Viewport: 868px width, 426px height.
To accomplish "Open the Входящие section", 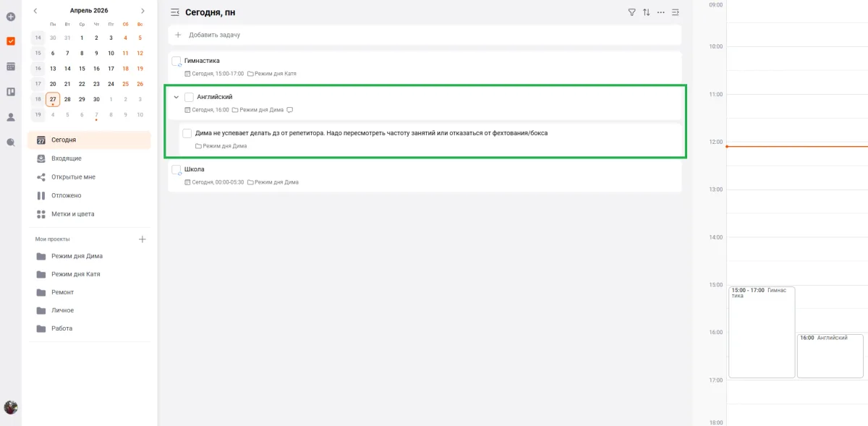I will [67, 158].
